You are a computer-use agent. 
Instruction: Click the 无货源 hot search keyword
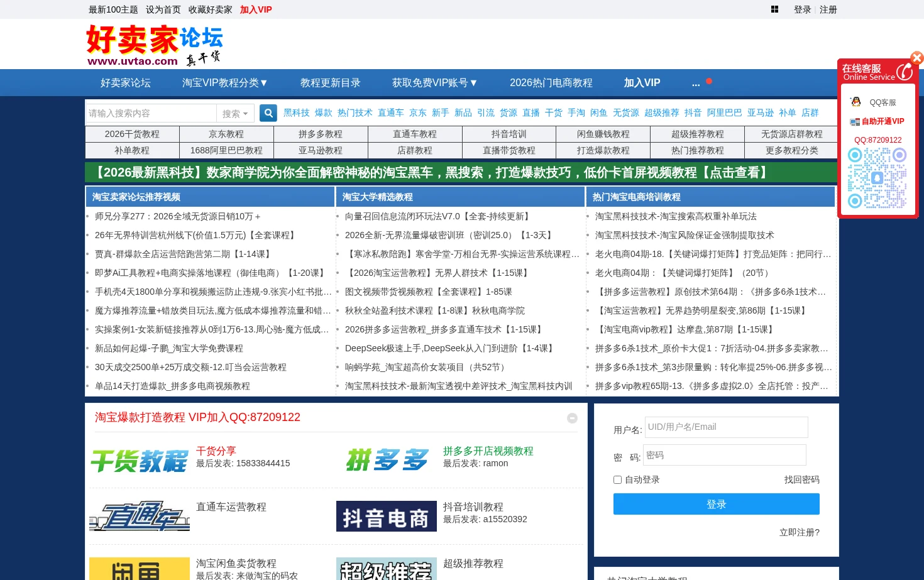(626, 112)
